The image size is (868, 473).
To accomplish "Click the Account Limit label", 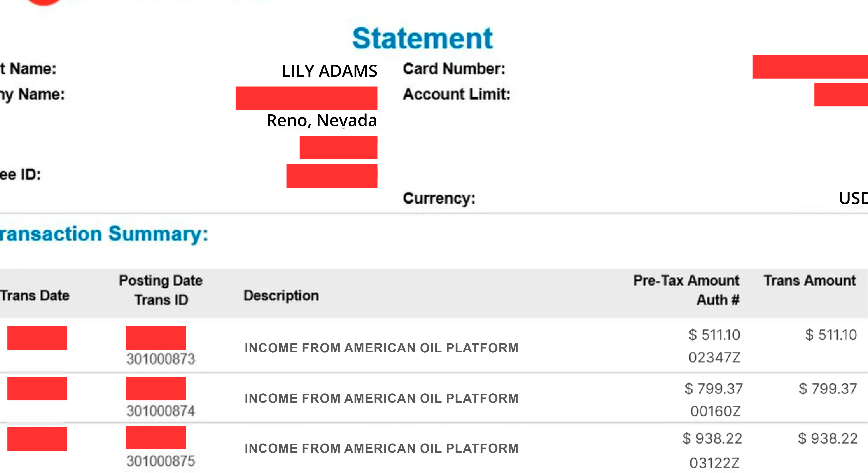I will tap(457, 94).
